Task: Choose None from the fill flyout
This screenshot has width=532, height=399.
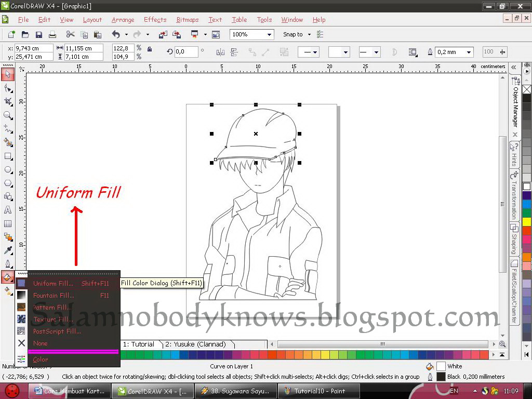Action: tap(68, 343)
